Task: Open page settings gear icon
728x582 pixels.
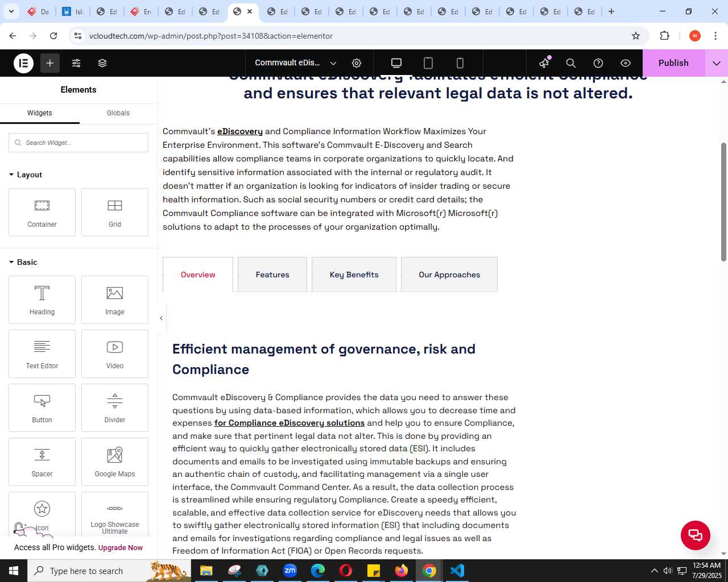Action: 357,63
